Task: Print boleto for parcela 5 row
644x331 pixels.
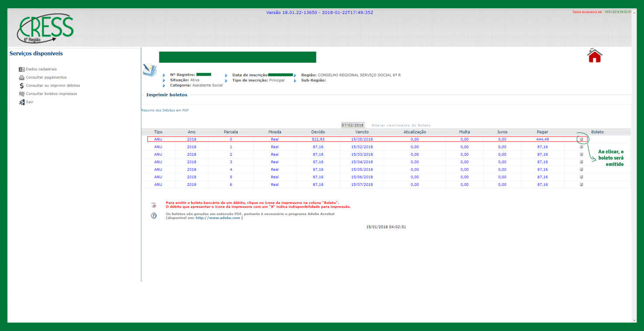Action: [x=582, y=177]
